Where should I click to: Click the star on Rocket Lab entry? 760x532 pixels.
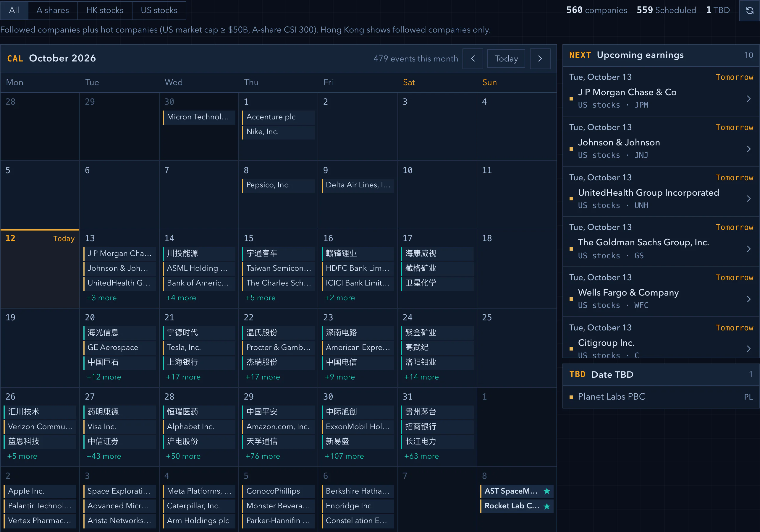pos(546,506)
